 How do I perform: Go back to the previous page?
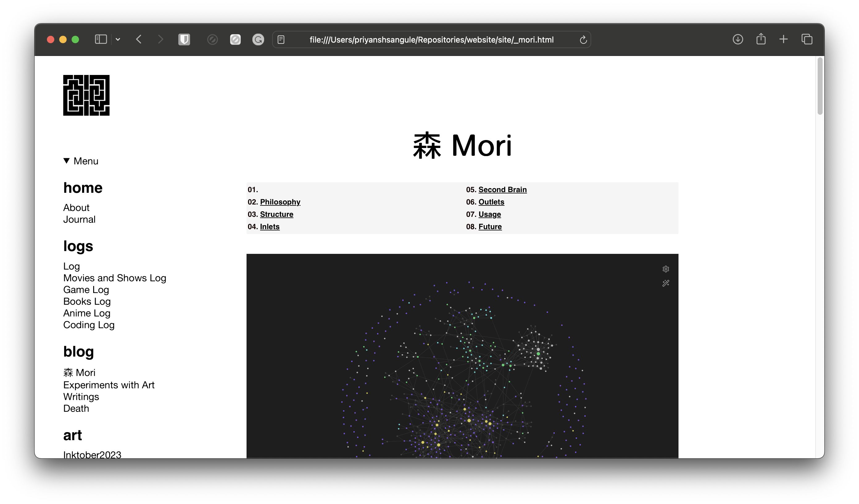[139, 39]
